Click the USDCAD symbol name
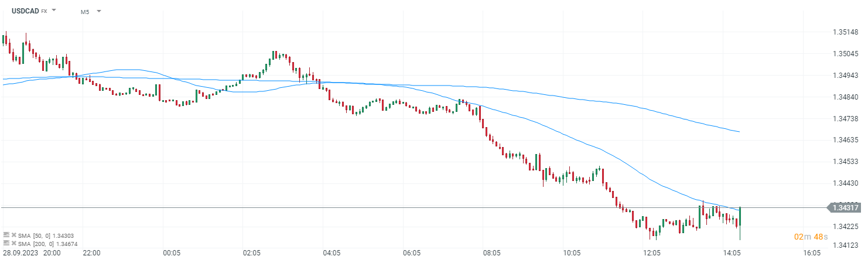The image size is (868, 263). point(25,11)
